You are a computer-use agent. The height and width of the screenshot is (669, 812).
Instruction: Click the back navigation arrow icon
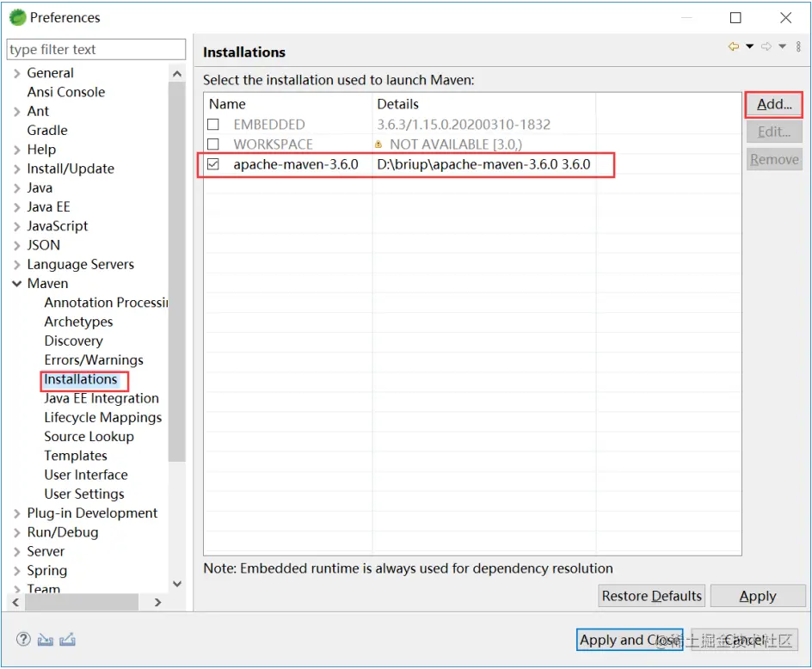[x=733, y=46]
